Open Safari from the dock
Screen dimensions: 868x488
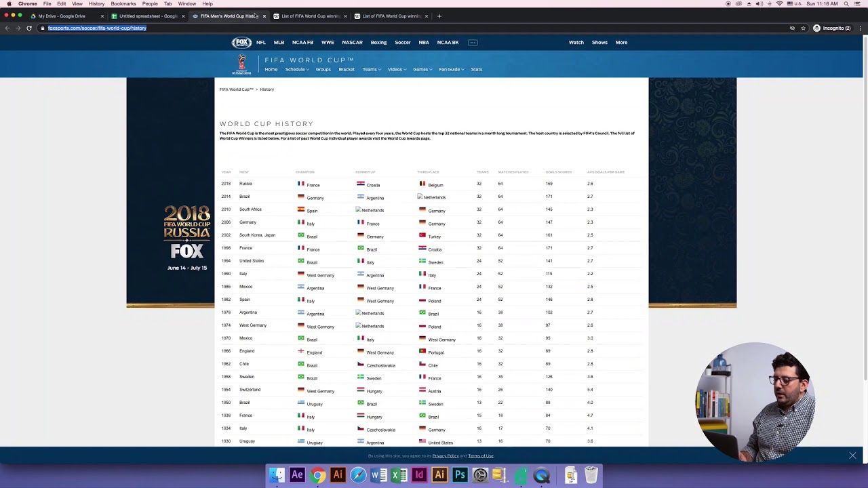coord(358,475)
